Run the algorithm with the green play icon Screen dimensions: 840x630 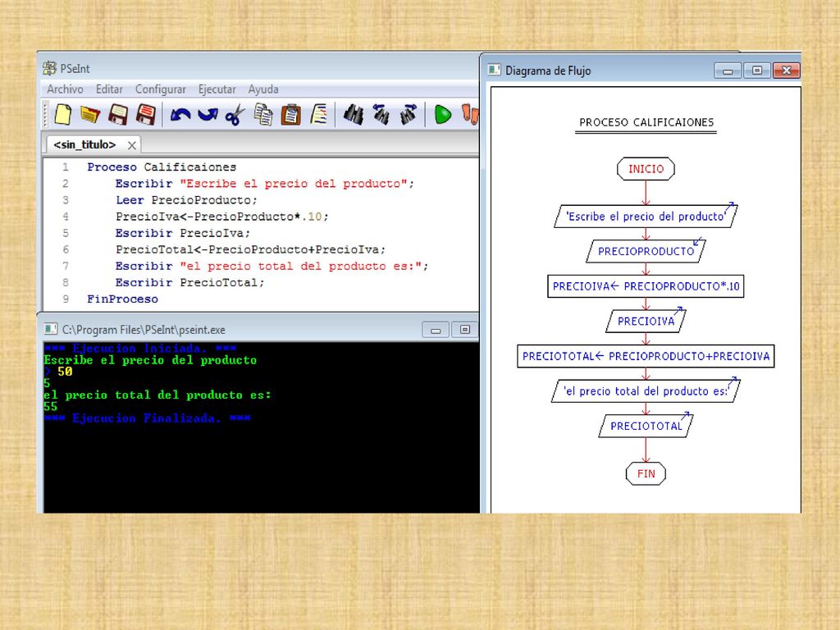click(442, 115)
